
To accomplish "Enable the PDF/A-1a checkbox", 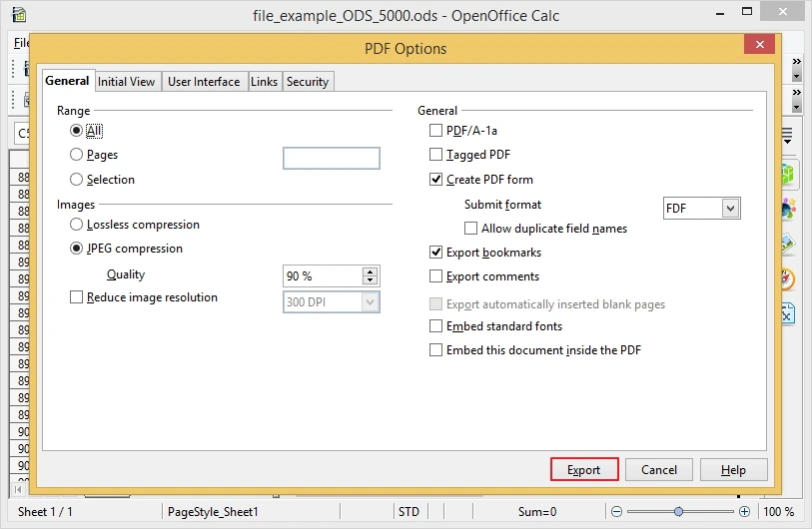I will (x=436, y=131).
